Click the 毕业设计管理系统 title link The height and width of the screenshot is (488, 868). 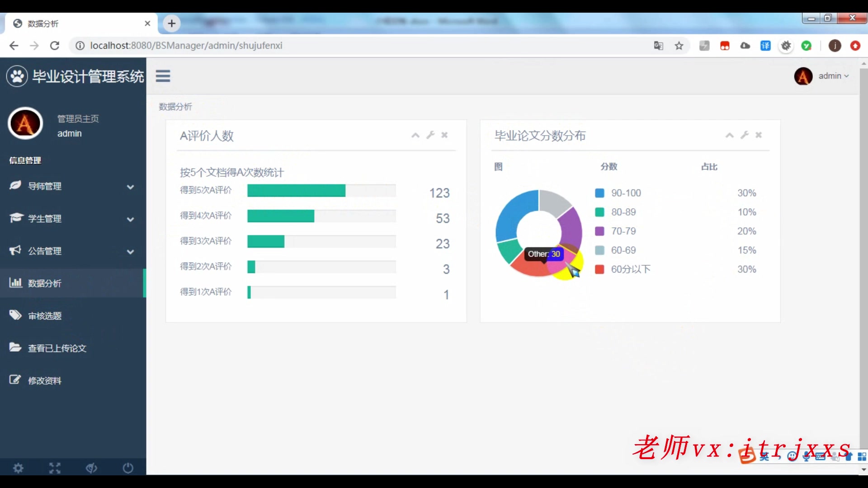88,76
